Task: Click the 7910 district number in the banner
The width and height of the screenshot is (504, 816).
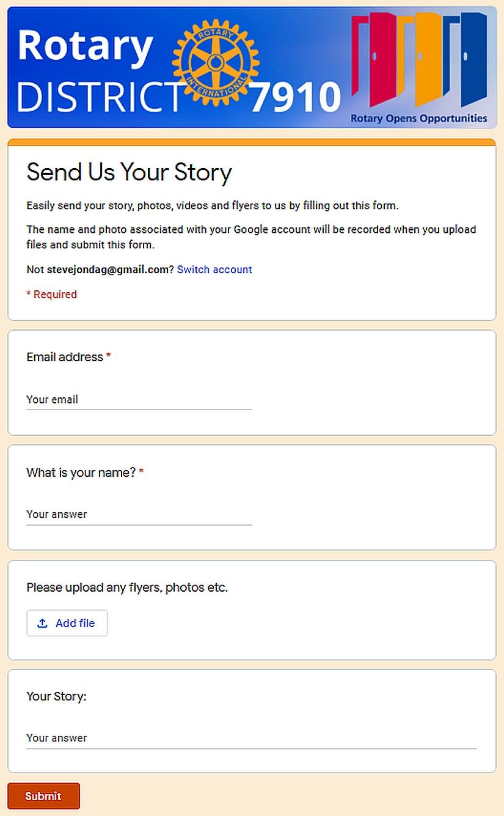Action: pos(295,97)
